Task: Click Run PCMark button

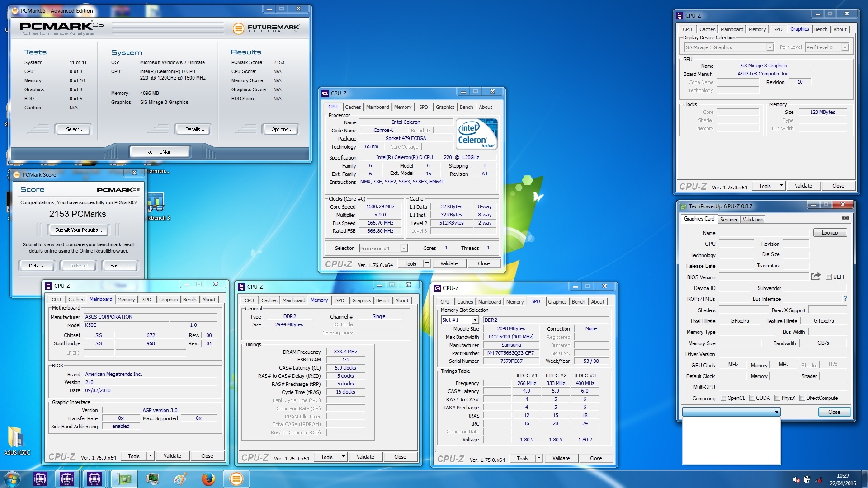Action: click(x=160, y=152)
